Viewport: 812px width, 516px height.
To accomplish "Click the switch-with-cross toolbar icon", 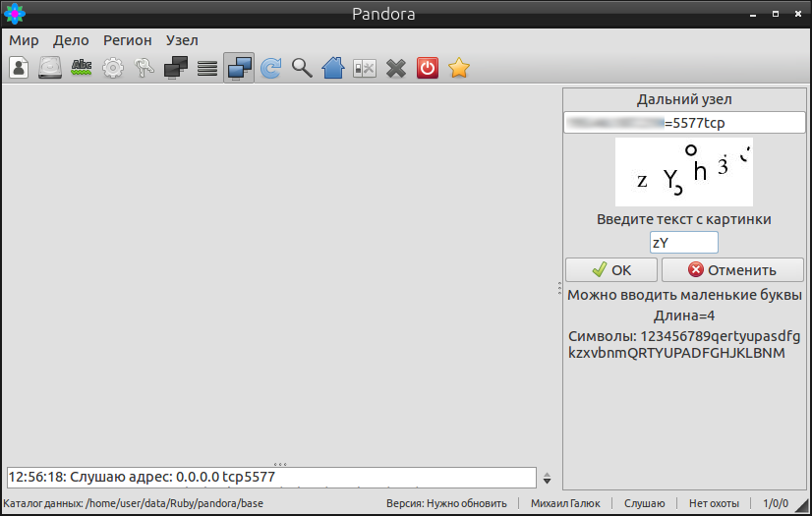I will click(x=365, y=68).
